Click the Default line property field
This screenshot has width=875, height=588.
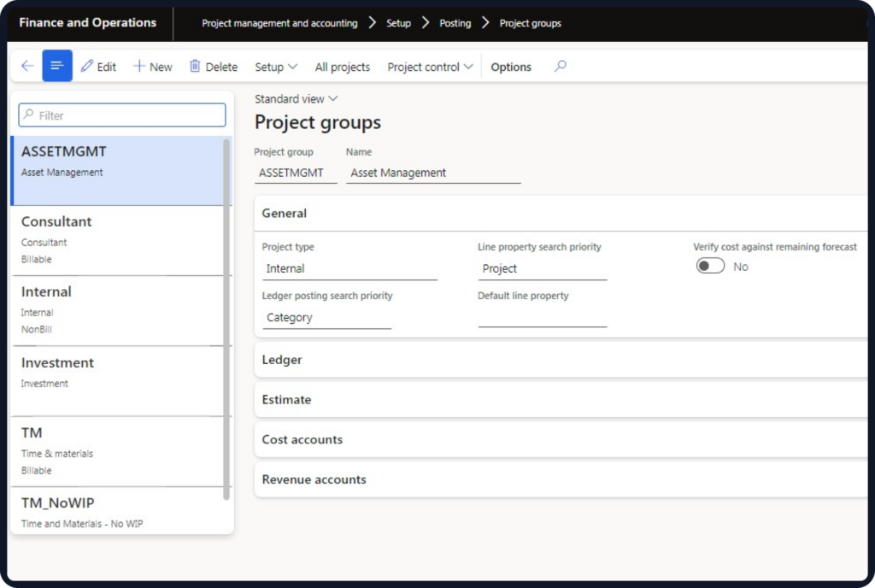(542, 316)
